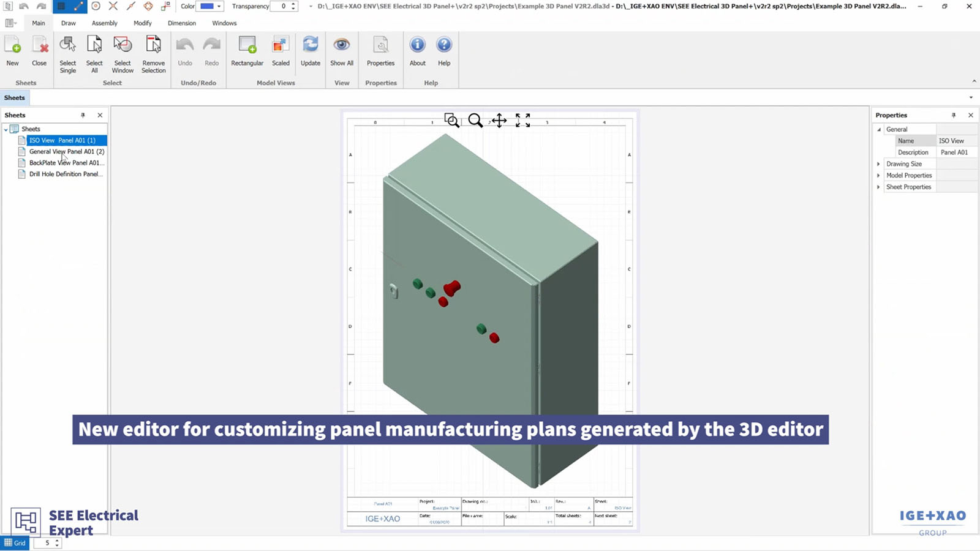Switch to the Assembly ribbon tab
The image size is (980, 551).
[105, 23]
